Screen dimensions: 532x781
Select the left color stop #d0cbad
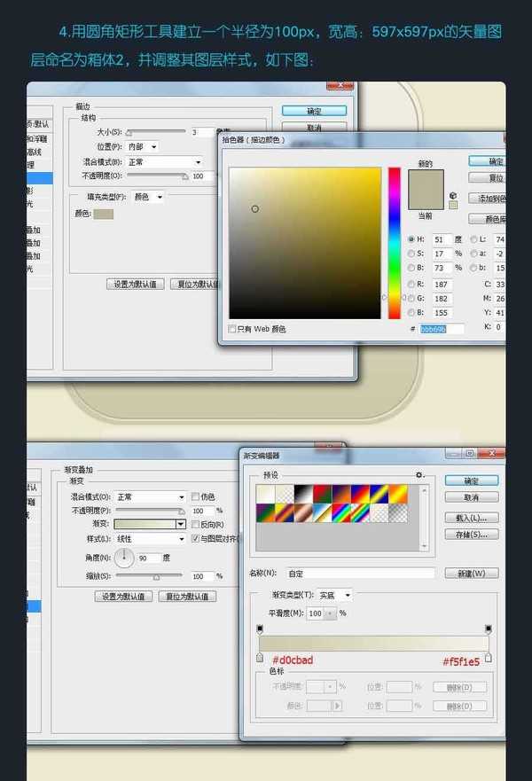pyautogui.click(x=260, y=658)
